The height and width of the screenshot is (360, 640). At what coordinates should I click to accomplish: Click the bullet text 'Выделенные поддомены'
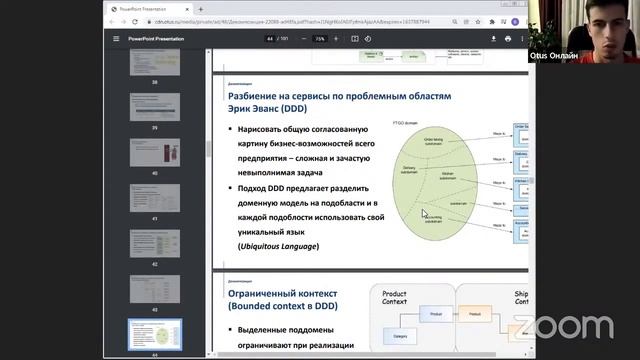coord(285,330)
